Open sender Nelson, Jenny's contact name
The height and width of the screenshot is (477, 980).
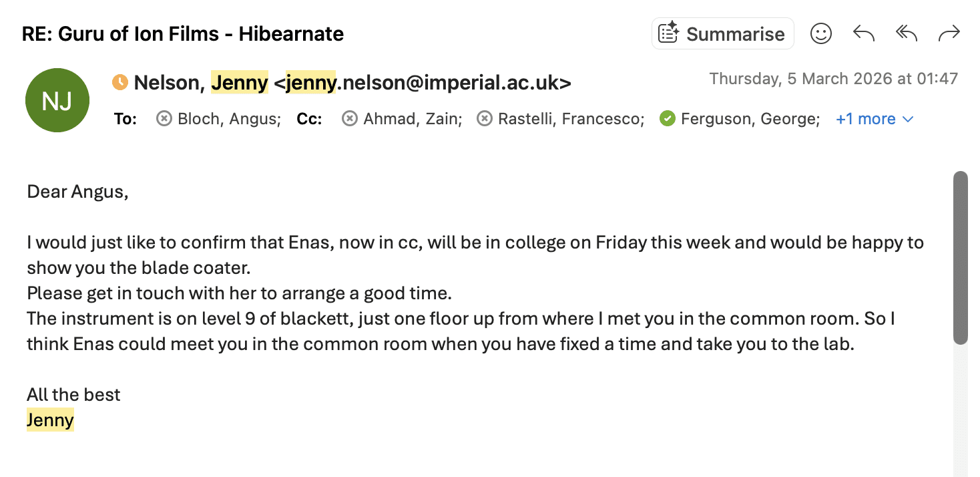tap(201, 83)
